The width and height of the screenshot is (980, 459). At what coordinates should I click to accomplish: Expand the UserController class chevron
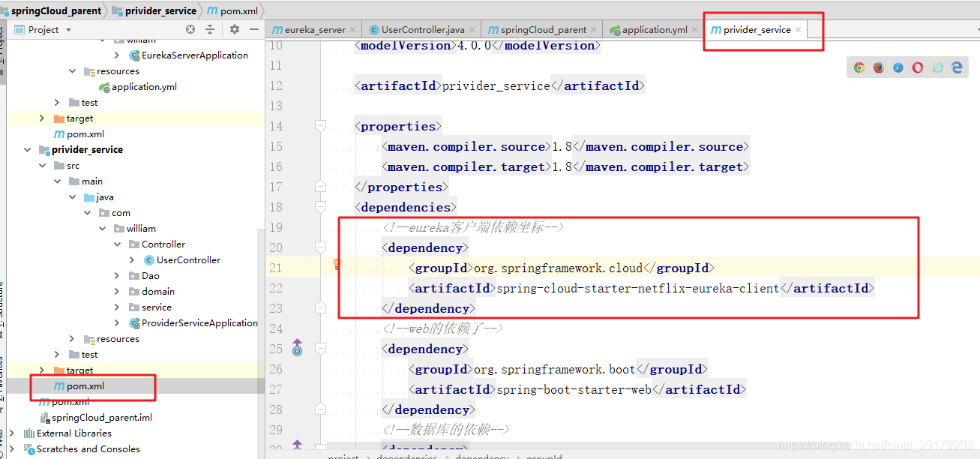pos(133,260)
